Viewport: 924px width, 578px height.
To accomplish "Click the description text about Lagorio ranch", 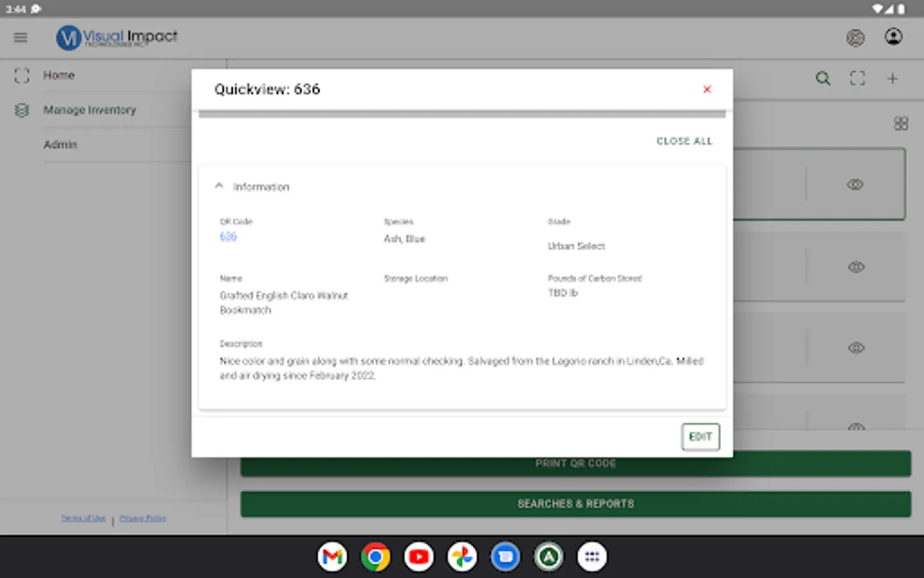I will pos(461,368).
